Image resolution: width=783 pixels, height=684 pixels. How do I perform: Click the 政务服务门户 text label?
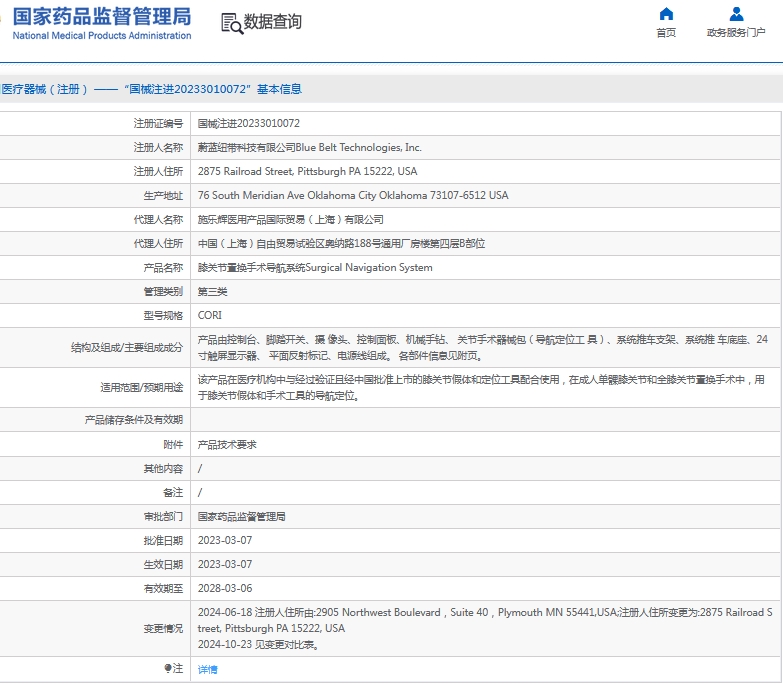click(736, 33)
